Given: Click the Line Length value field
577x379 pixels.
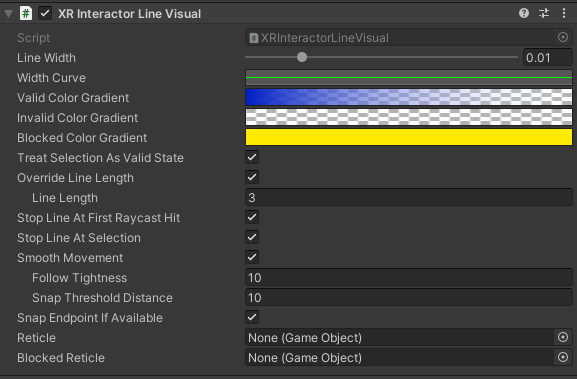Looking at the screenshot, I should point(409,197).
